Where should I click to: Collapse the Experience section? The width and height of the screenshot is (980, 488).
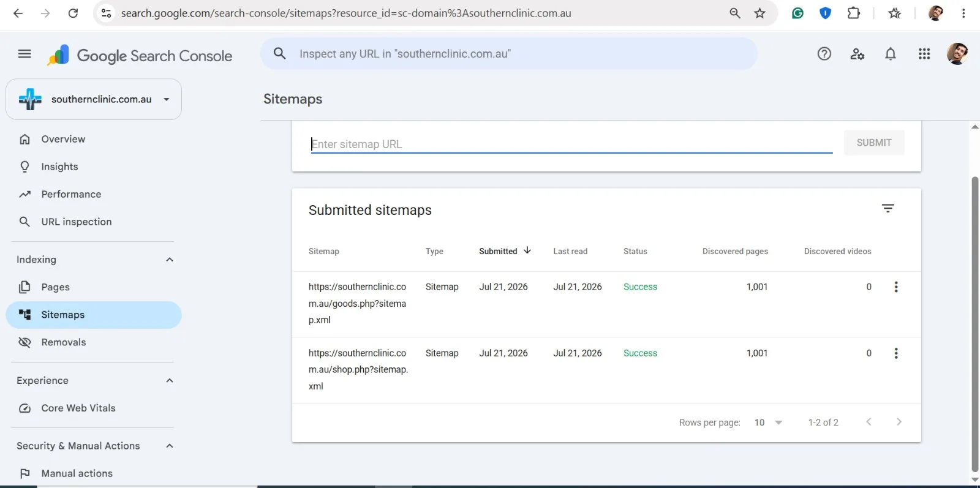pos(170,380)
